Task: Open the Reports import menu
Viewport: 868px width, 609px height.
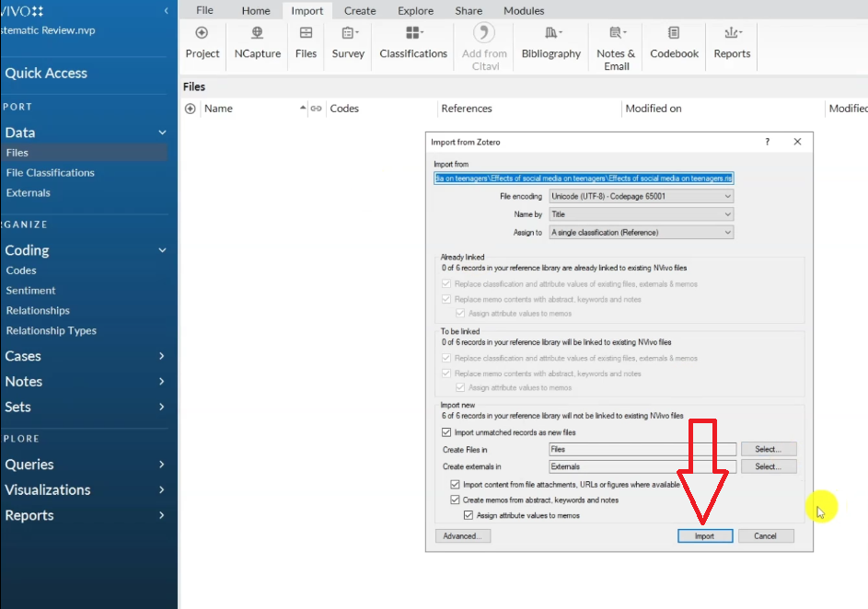Action: point(732,43)
